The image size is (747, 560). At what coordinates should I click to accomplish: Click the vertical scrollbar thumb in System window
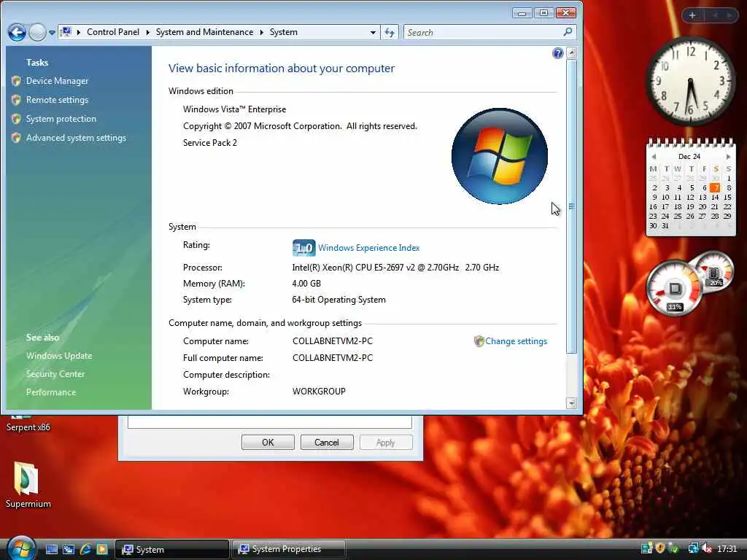pos(572,206)
